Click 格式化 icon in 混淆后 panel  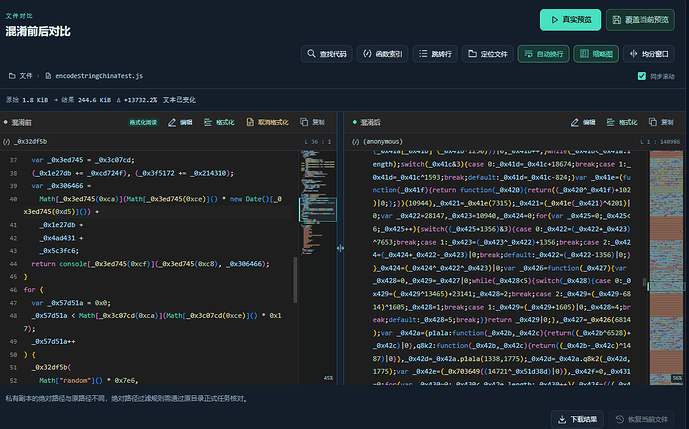[610, 122]
